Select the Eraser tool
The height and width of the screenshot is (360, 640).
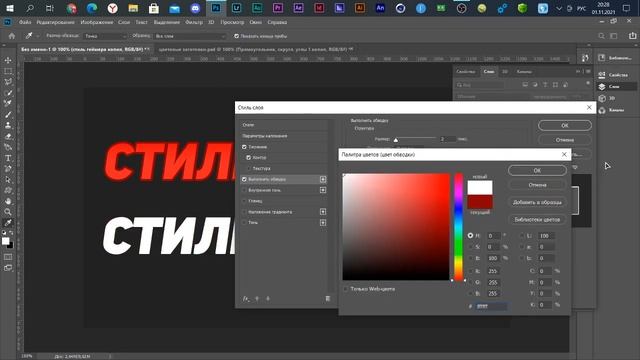pos(8,136)
